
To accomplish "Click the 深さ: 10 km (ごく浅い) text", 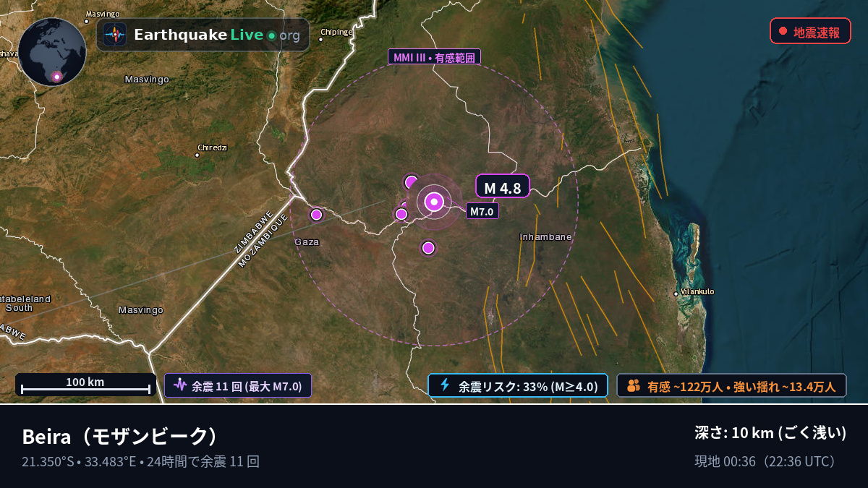I will [770, 433].
